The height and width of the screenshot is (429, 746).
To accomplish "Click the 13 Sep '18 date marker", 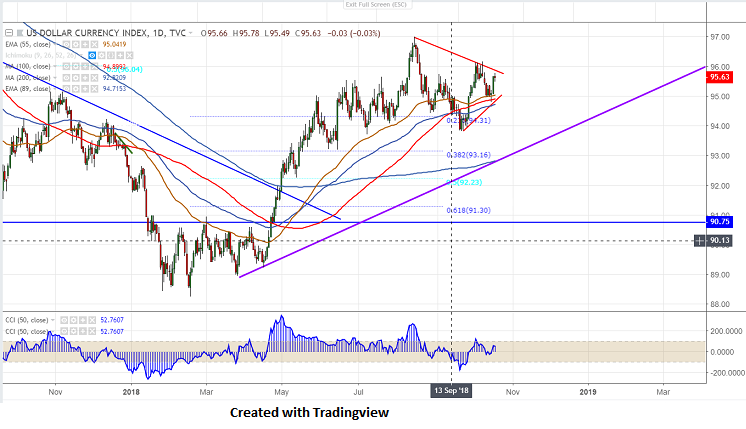I will (451, 391).
